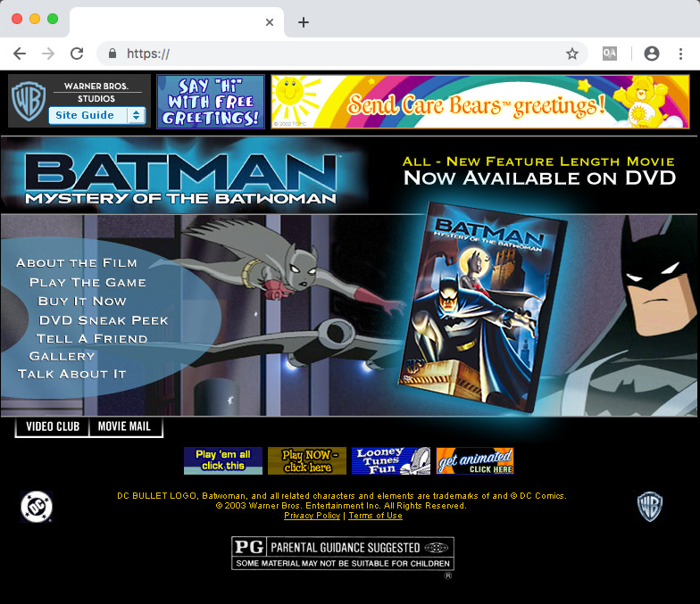700x604 pixels.
Task: Click the Site Guide dropdown arrows
Action: (136, 116)
